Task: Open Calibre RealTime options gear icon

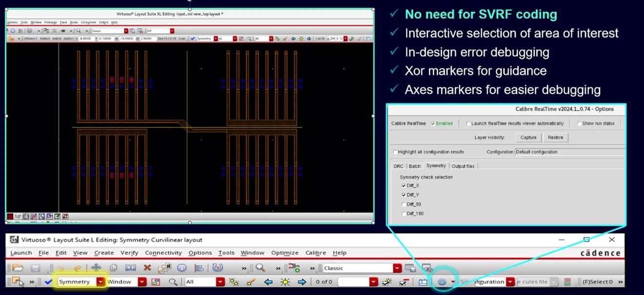Action: click(x=442, y=282)
